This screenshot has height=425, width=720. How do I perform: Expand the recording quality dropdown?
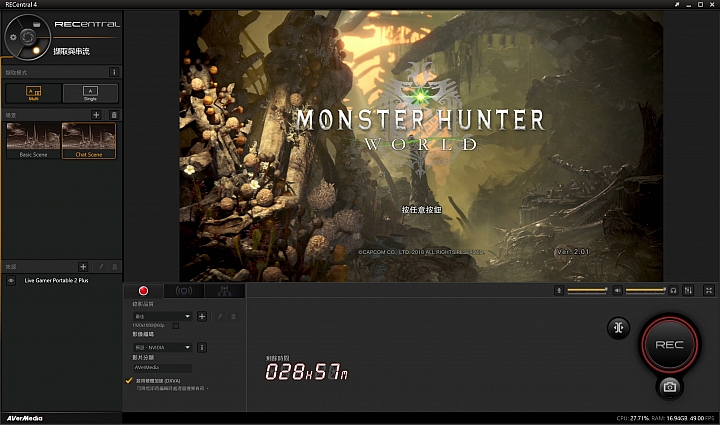(x=162, y=316)
